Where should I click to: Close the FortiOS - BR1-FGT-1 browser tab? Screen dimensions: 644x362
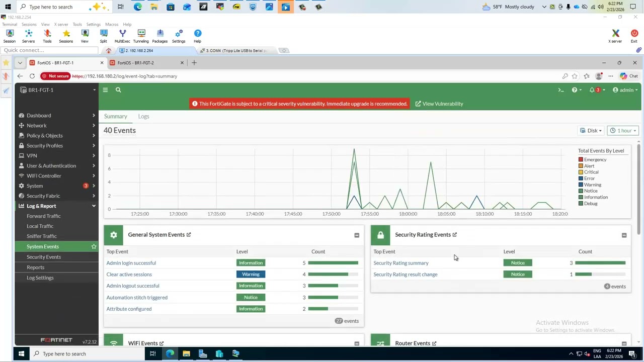[102, 63]
